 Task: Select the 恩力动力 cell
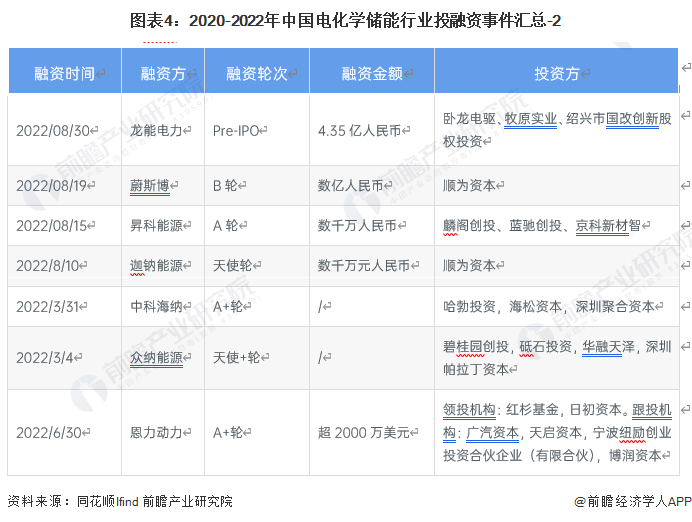163,432
